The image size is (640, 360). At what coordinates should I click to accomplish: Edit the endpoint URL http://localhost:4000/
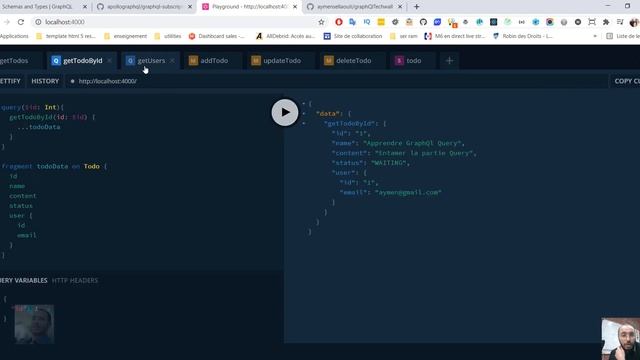pos(107,81)
